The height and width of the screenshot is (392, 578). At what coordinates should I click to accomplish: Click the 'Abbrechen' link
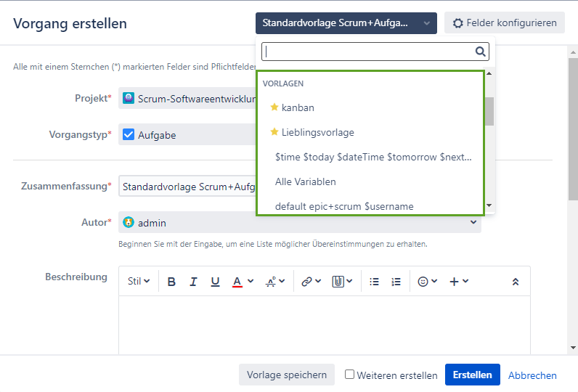(x=532, y=375)
